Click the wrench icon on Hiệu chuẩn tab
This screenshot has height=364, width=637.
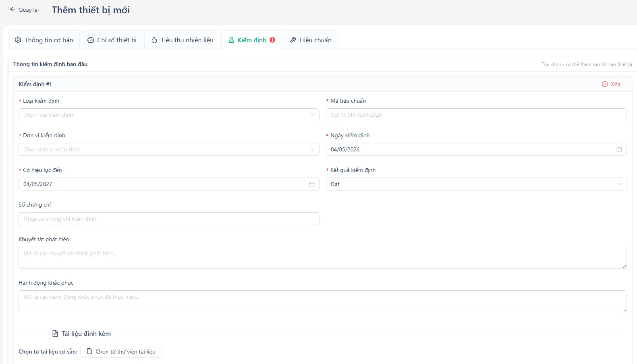(293, 40)
